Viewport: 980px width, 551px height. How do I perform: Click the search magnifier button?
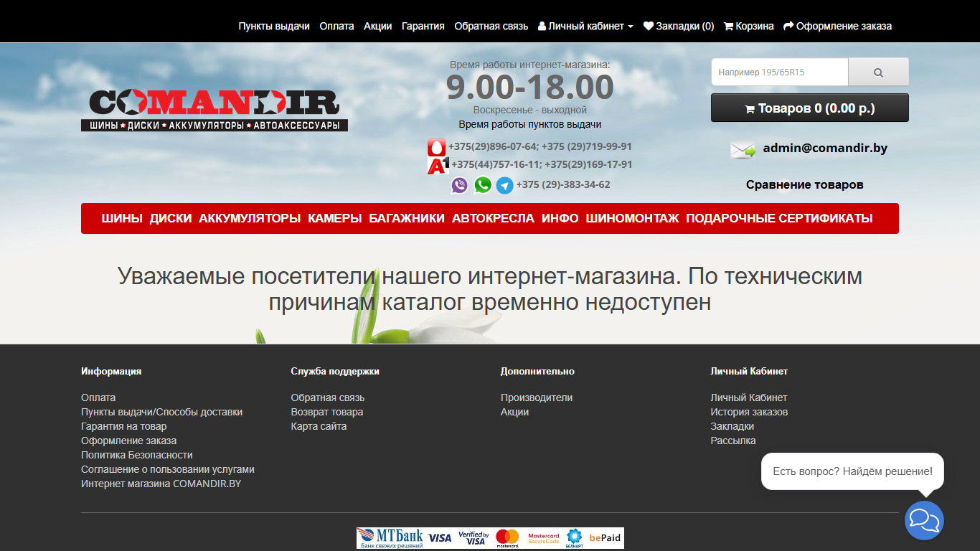pyautogui.click(x=878, y=72)
